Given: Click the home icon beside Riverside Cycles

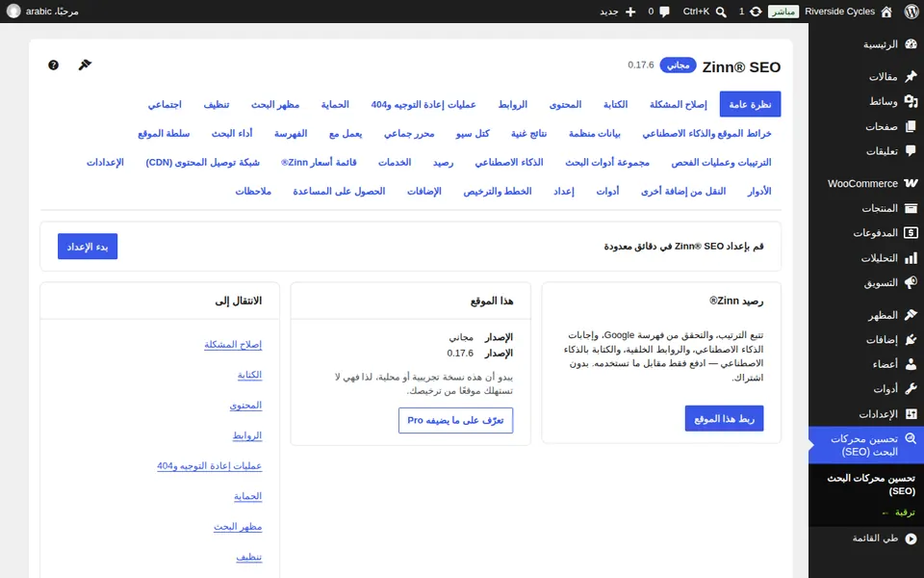Looking at the screenshot, I should (x=886, y=12).
